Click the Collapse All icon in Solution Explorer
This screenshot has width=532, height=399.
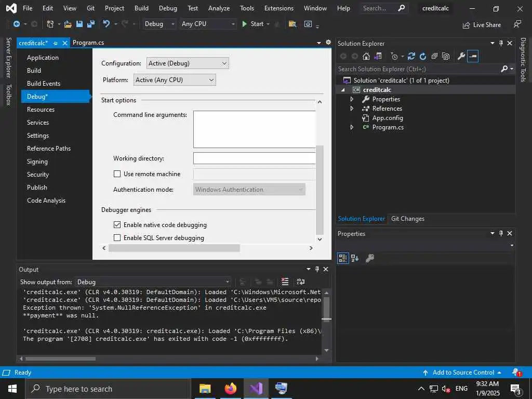(434, 56)
